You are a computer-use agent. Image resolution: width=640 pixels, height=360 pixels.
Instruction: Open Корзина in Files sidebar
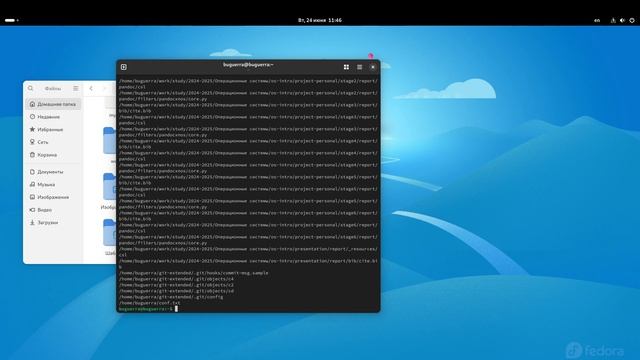click(53, 155)
